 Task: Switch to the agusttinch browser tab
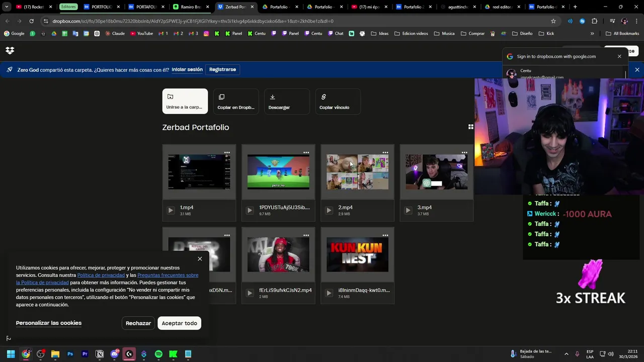(458, 7)
